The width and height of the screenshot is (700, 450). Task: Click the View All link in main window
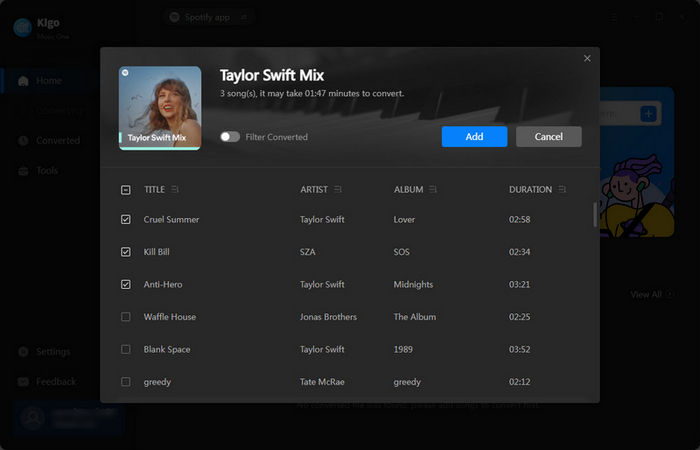pos(650,294)
